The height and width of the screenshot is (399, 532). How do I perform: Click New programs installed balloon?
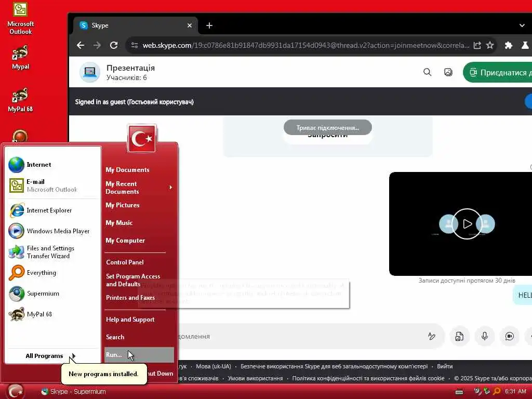103,374
